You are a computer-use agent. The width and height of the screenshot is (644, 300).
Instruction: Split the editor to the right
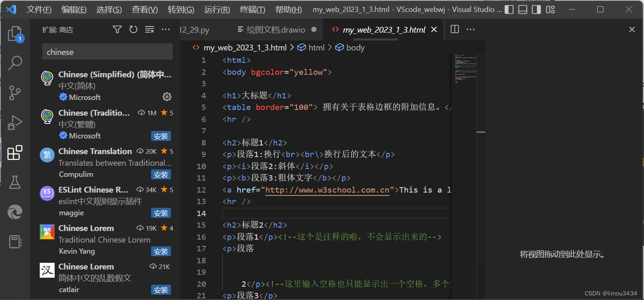[454, 29]
